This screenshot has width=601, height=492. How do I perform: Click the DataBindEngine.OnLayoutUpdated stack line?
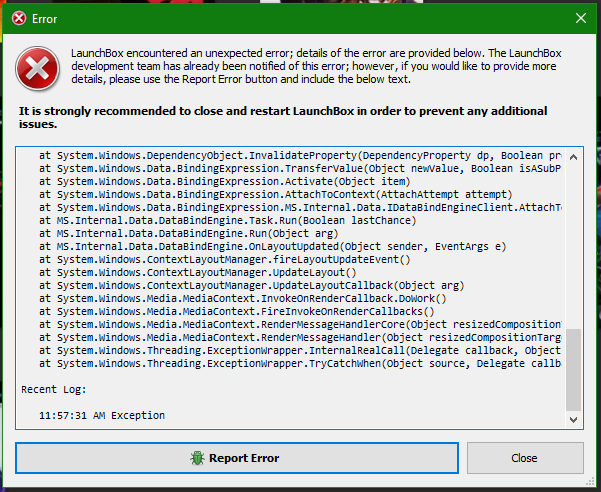click(273, 247)
